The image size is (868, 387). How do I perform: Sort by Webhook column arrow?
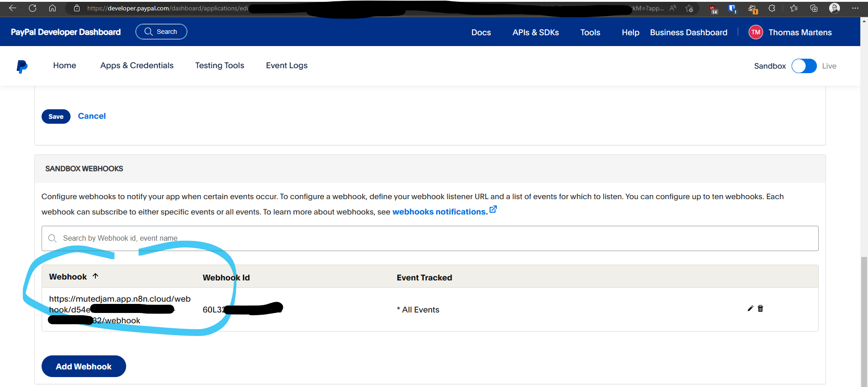(x=95, y=276)
